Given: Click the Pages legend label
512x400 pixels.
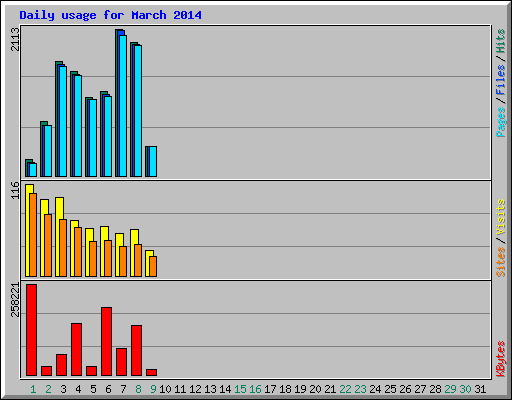Looking at the screenshot, I should (x=500, y=122).
